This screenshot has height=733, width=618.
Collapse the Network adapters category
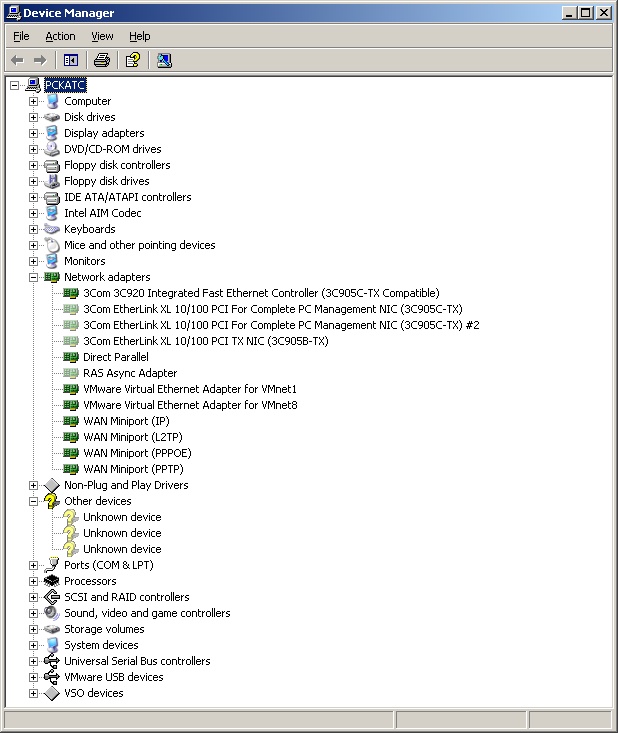pyautogui.click(x=33, y=277)
